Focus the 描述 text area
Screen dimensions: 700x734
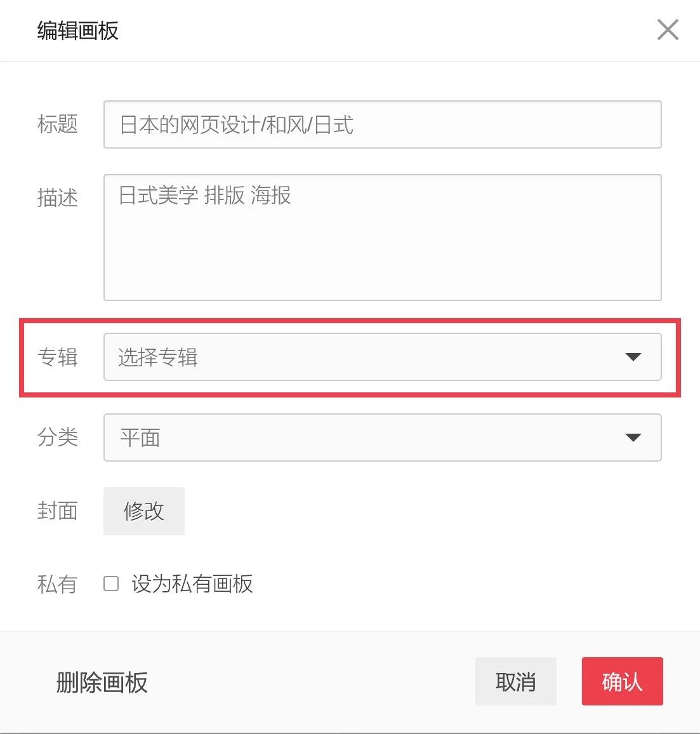pyautogui.click(x=382, y=237)
